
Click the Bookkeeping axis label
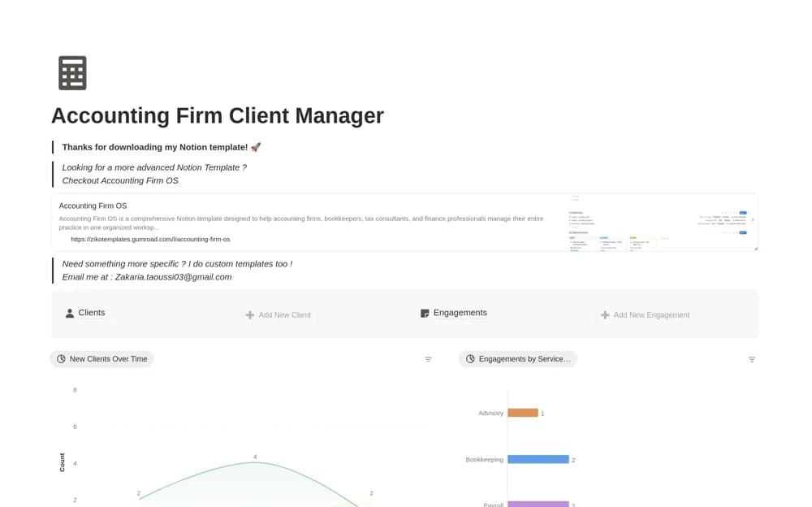tap(484, 459)
